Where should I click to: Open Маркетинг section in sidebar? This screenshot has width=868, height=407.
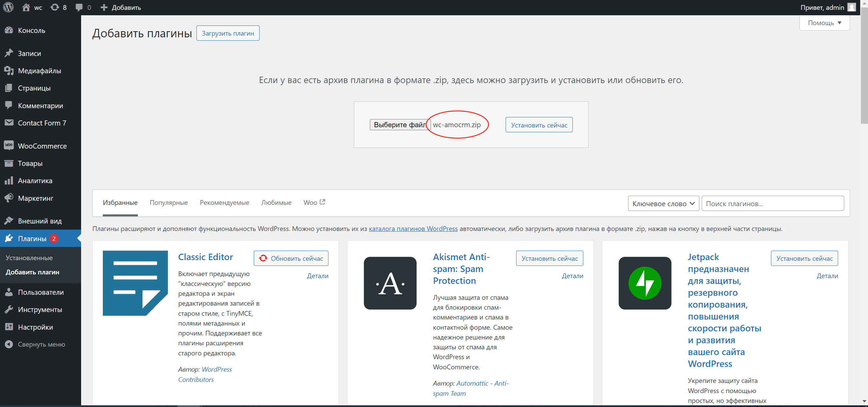pos(36,198)
